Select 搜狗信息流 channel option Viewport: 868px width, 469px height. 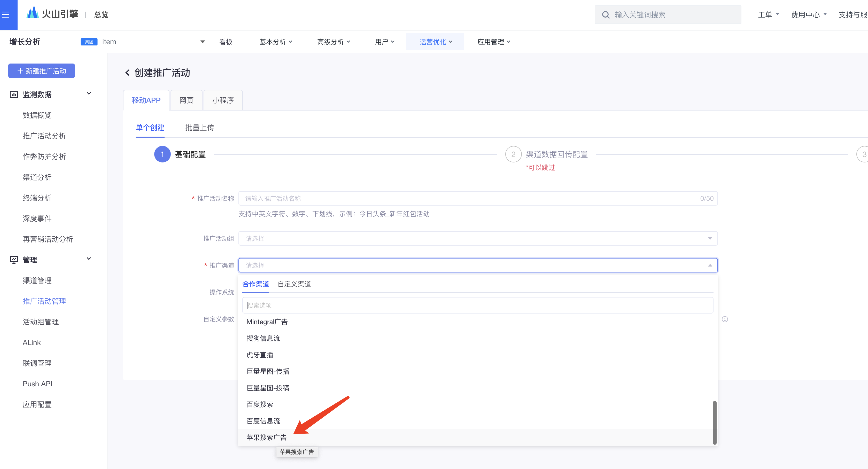pos(476,338)
